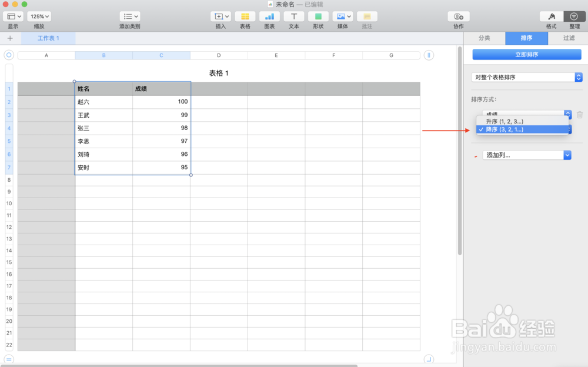Click the 插入 insert button

[220, 16]
